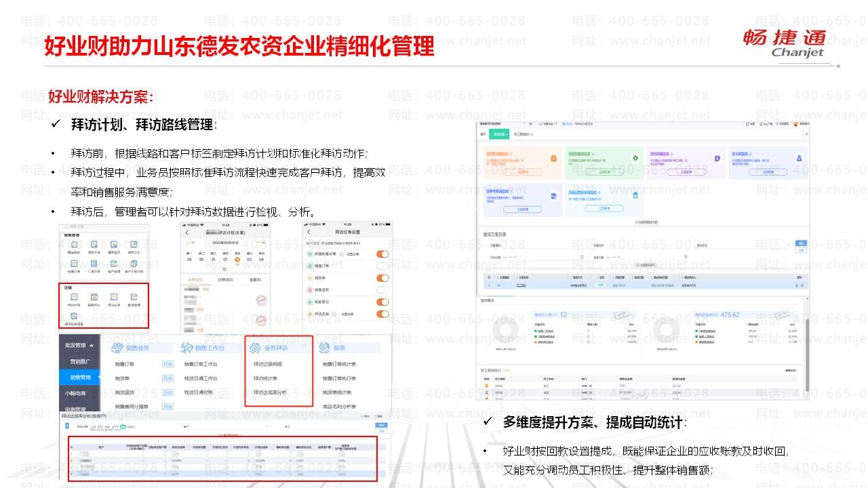
Task: Click the green icon on the 按销售数量提成 card
Action: coord(635,159)
